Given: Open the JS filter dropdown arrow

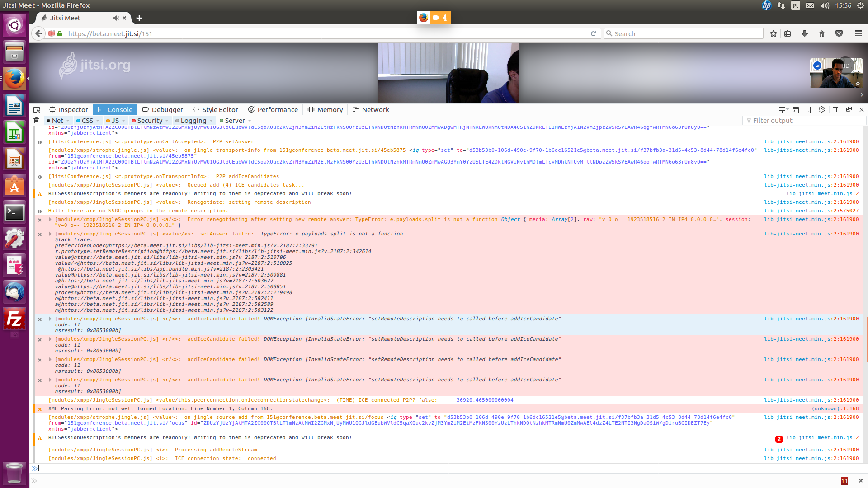Looking at the screenshot, I should pyautogui.click(x=123, y=121).
